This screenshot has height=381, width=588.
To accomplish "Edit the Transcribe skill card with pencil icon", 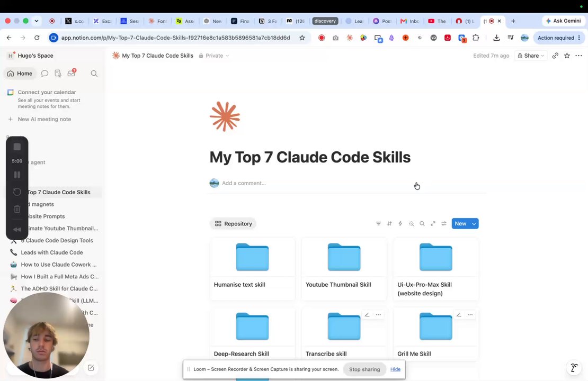I will tap(367, 315).
